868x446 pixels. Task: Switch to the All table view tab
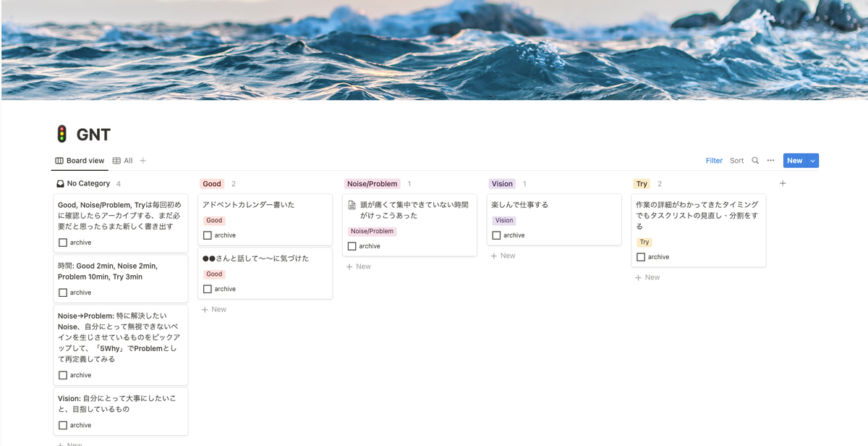[x=122, y=161]
